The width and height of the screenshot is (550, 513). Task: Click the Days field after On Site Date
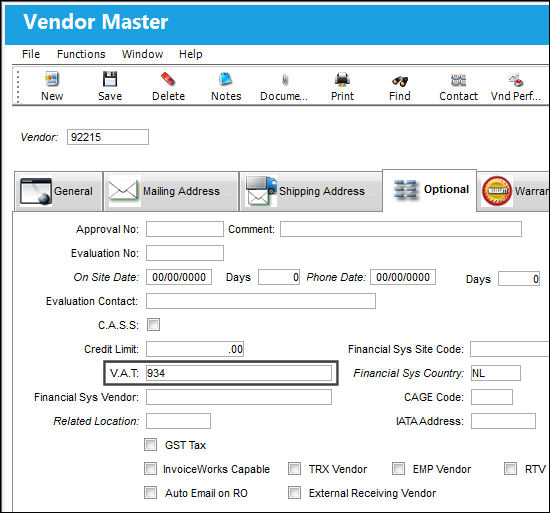click(x=279, y=277)
